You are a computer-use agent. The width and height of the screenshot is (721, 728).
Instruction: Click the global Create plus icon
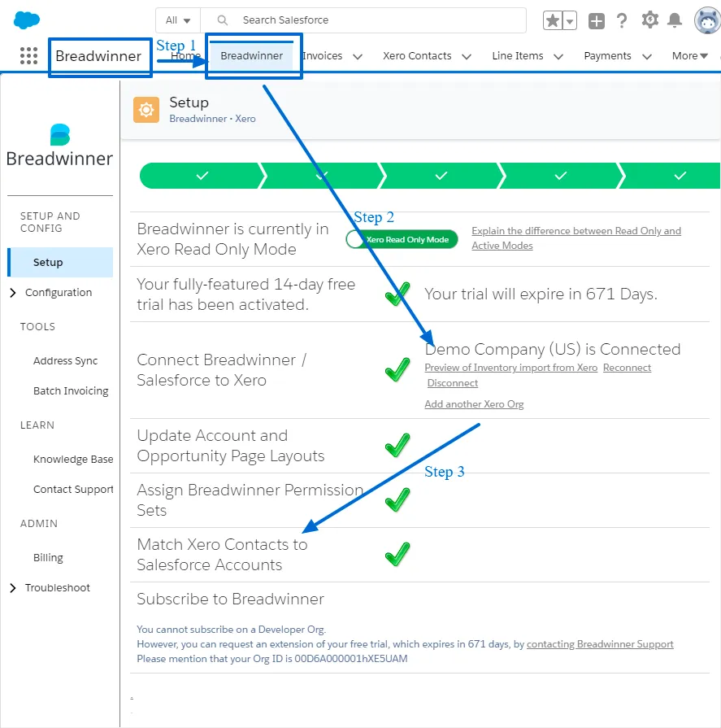click(596, 20)
